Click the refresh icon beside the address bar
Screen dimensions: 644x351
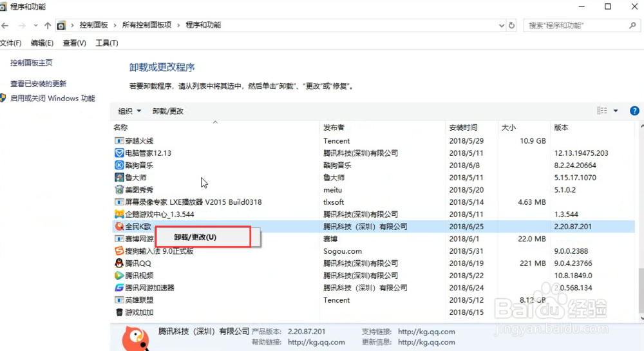[x=512, y=26]
